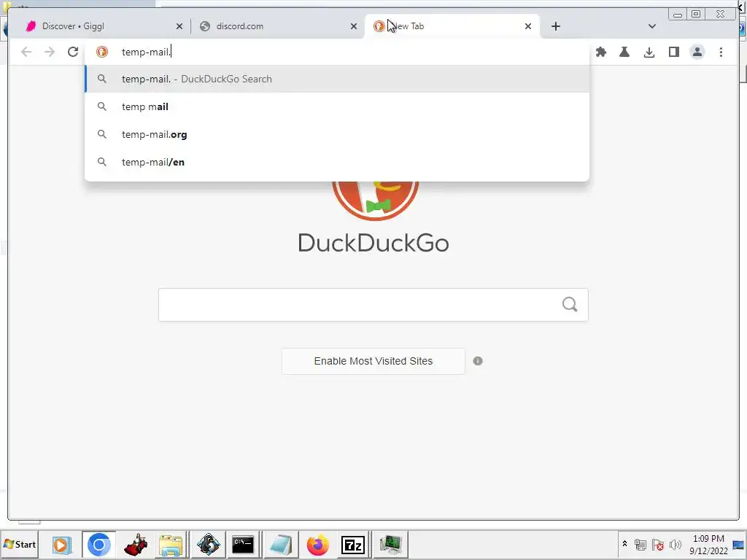Click the Chromium browser taskbar icon
The width and height of the screenshot is (747, 560).
98,544
